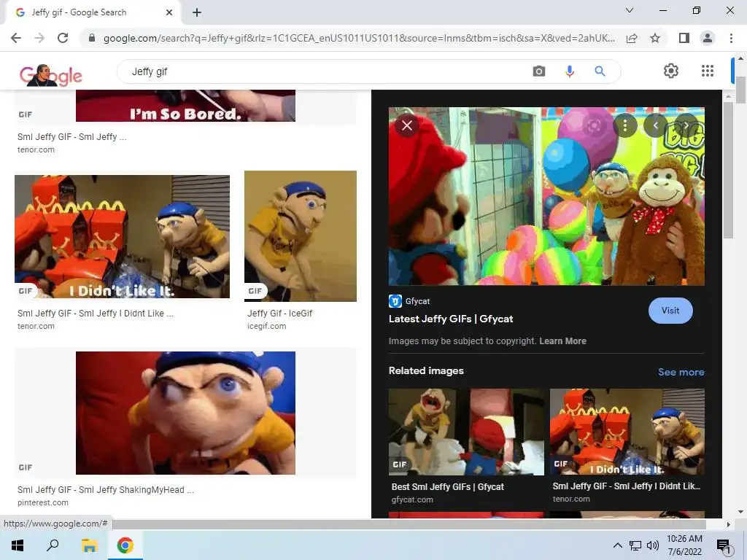Open the taskbar clock and date
The width and height of the screenshot is (747, 560).
[684, 545]
